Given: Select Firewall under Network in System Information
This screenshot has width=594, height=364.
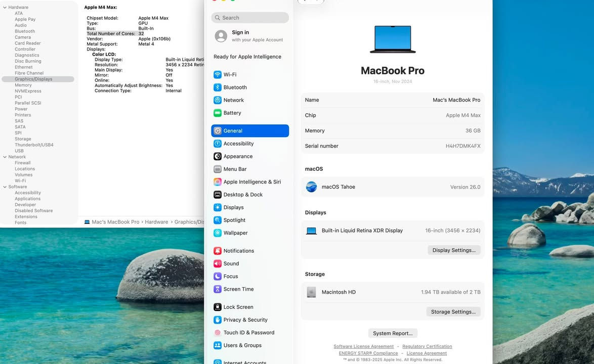Looking at the screenshot, I should point(23,163).
